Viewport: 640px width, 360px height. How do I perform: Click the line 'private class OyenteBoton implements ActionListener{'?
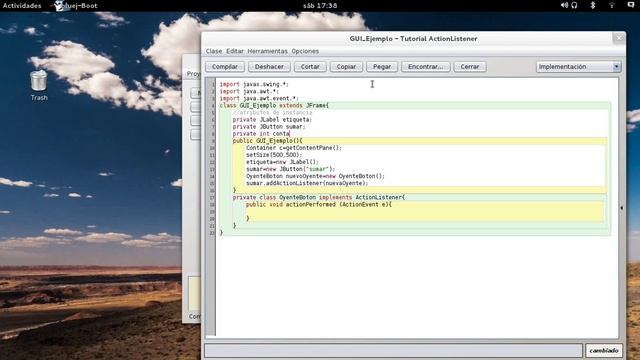[x=319, y=197]
